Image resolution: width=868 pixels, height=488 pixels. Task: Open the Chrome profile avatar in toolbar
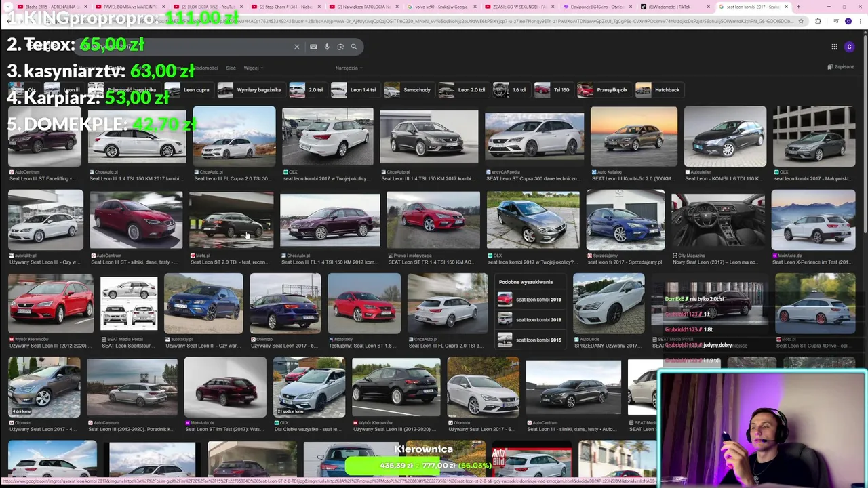[848, 21]
